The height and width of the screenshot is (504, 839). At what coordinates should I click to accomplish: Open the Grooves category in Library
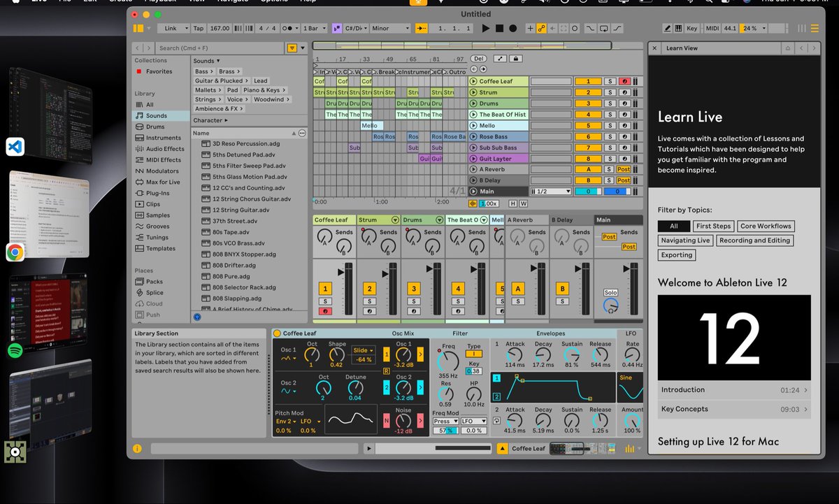157,226
